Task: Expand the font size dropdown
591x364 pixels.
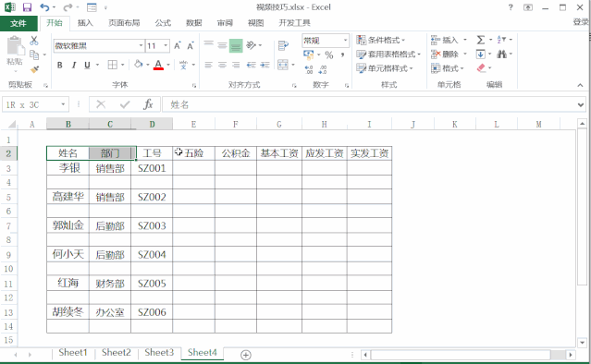Action: (166, 45)
